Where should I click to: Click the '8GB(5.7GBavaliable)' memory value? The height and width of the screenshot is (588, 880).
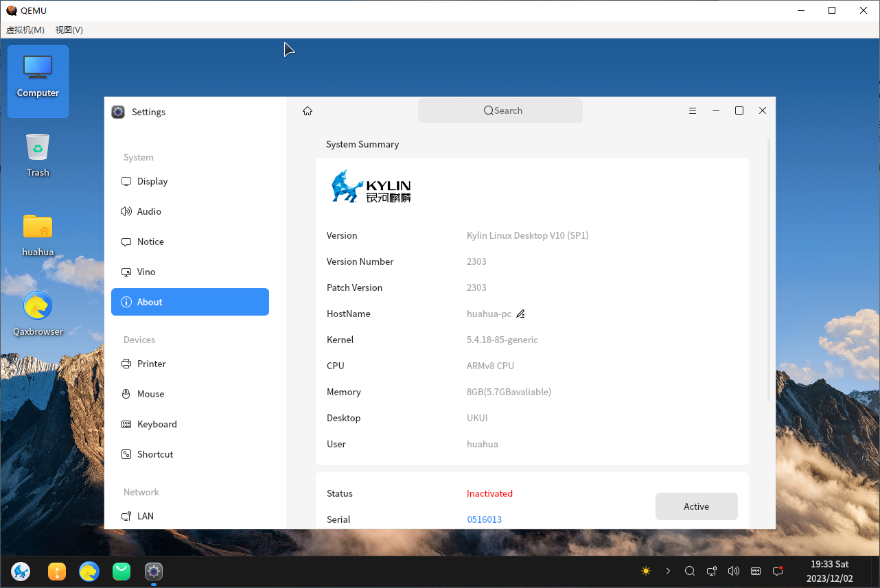[509, 392]
